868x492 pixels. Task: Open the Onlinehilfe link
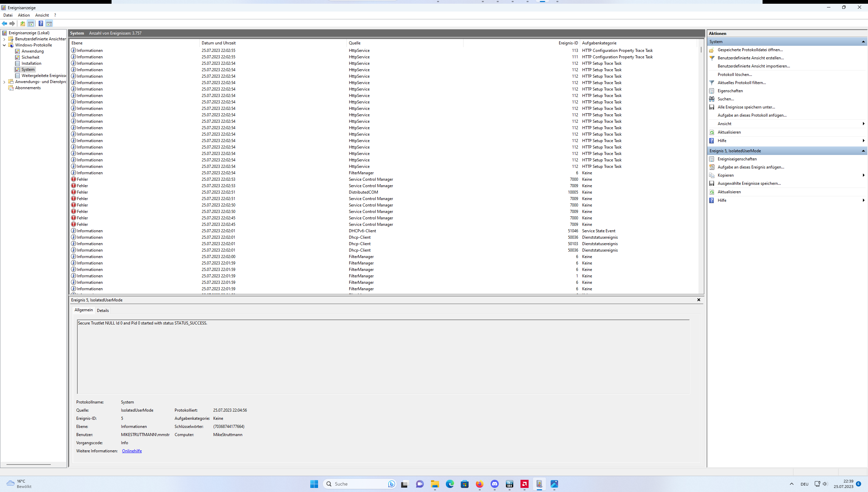pyautogui.click(x=132, y=451)
